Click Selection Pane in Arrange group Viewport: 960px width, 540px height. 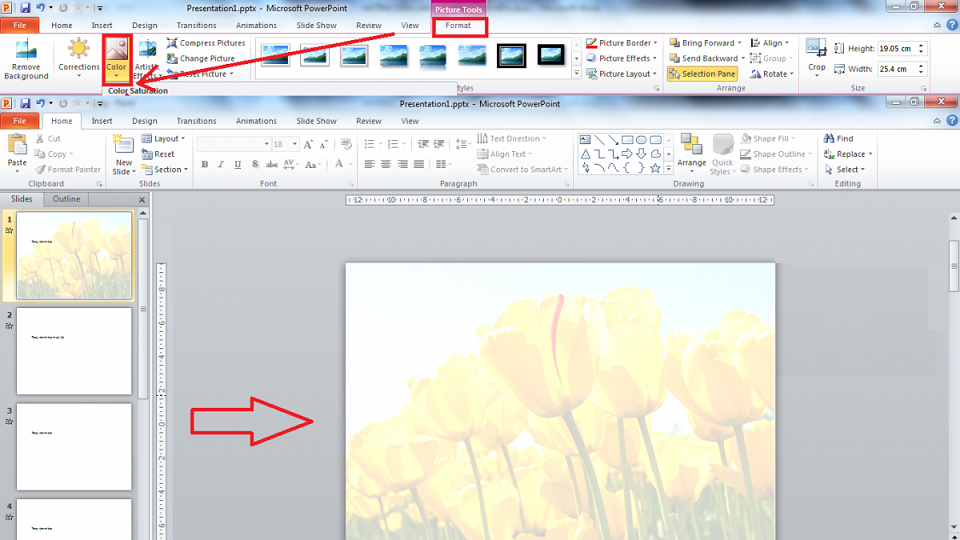click(x=702, y=73)
